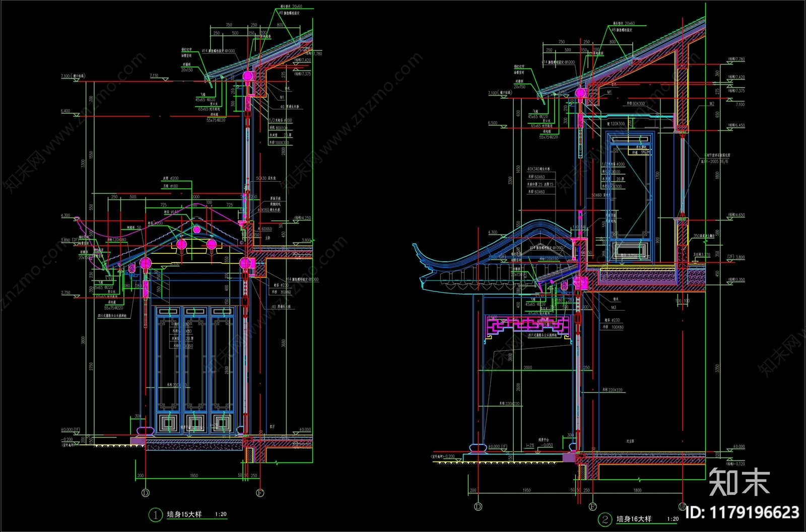The image size is (806, 532).
Task: Select the 3350 vertical dimension
Action: (717, 369)
